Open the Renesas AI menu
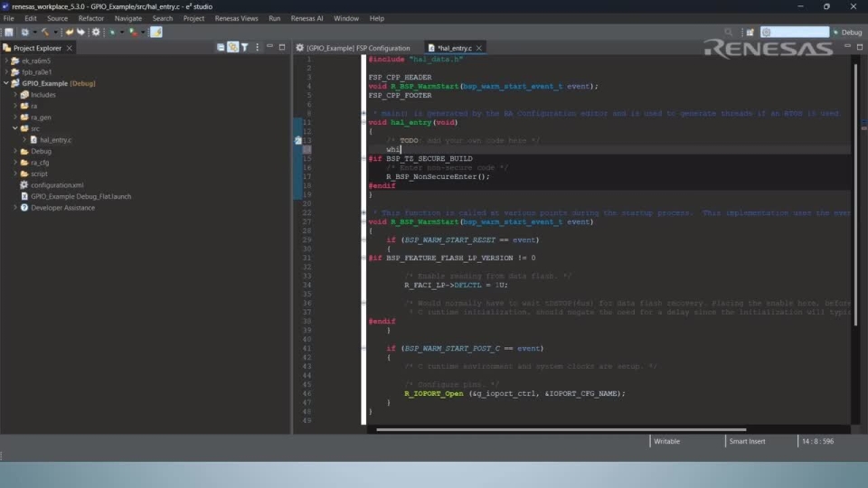The image size is (868, 488). click(307, 18)
